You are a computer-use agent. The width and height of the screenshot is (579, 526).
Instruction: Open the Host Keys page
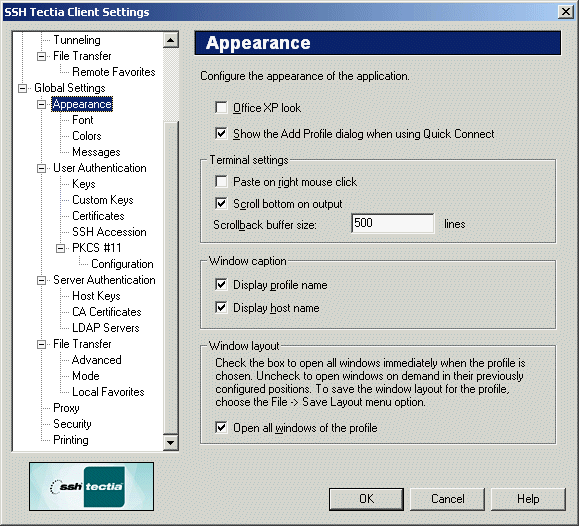96,296
